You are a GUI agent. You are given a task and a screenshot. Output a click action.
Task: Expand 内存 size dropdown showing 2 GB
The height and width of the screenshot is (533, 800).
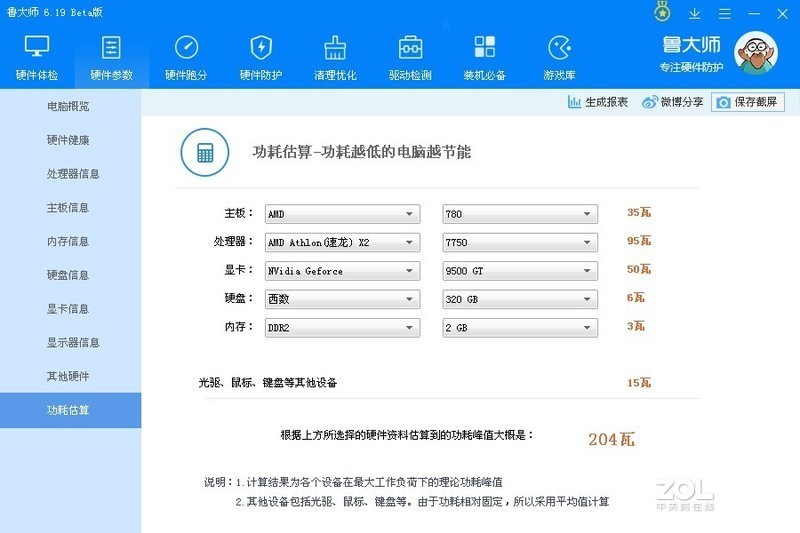click(x=520, y=327)
